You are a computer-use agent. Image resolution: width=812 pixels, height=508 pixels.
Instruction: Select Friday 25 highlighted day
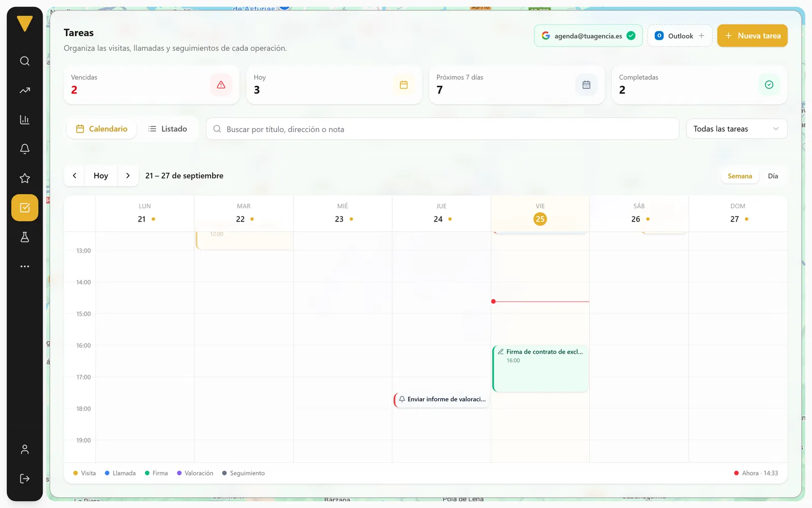[x=540, y=219]
